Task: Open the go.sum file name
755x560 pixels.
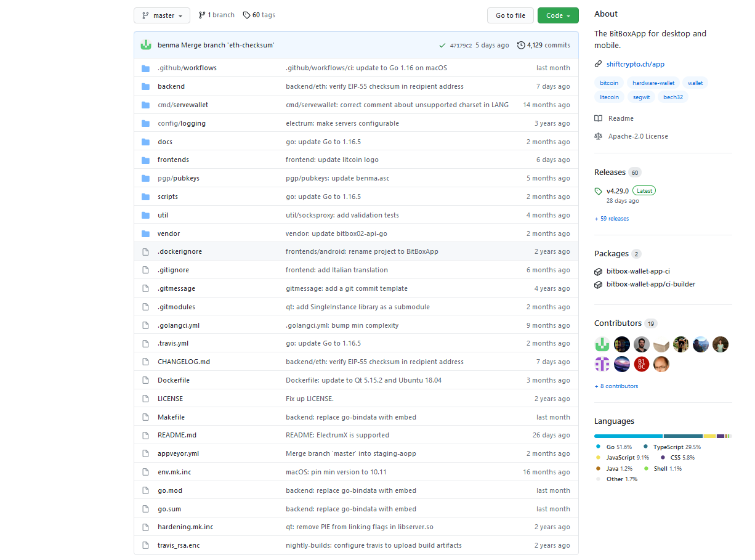Action: click(x=169, y=509)
